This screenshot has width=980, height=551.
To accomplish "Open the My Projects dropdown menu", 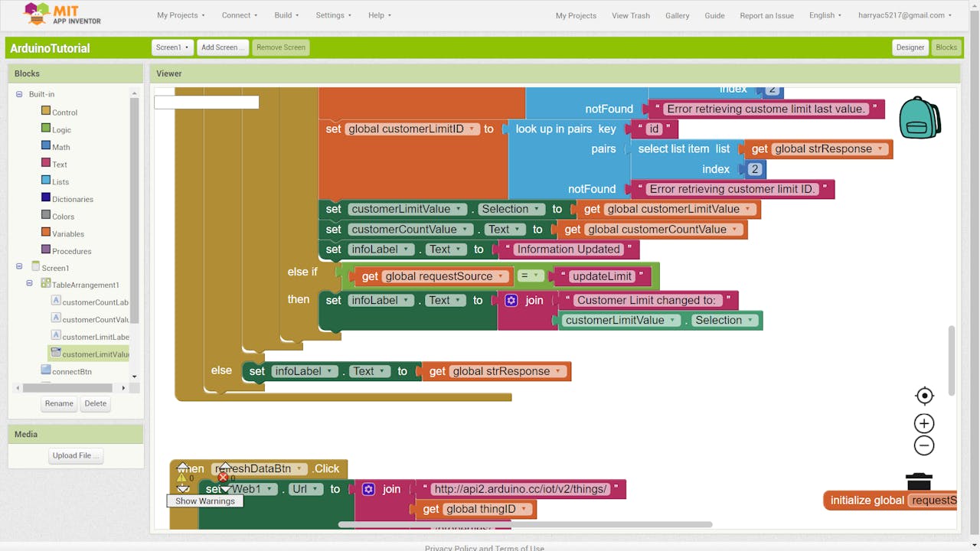I will tap(181, 15).
